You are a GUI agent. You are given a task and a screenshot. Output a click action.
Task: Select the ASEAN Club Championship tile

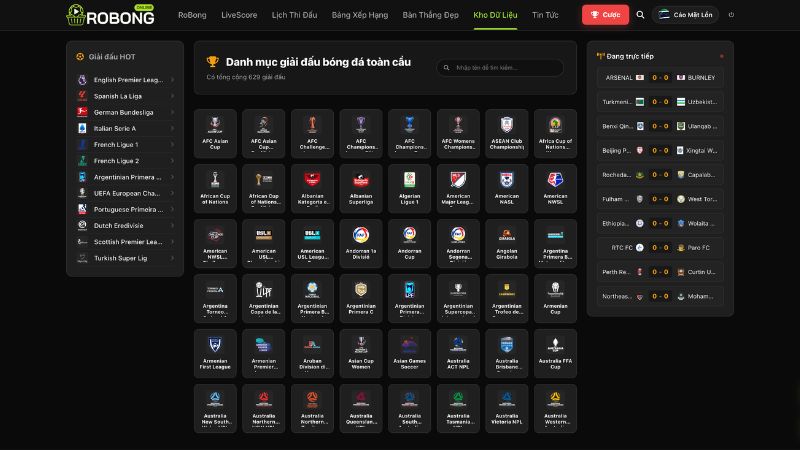pyautogui.click(x=507, y=133)
